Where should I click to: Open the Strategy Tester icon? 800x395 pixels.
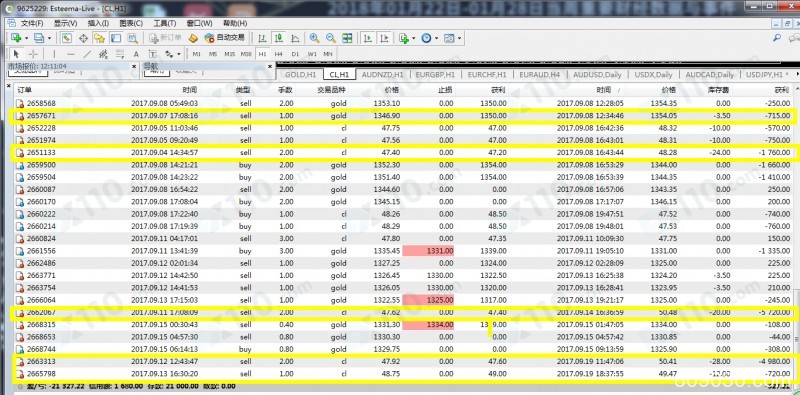[132, 38]
